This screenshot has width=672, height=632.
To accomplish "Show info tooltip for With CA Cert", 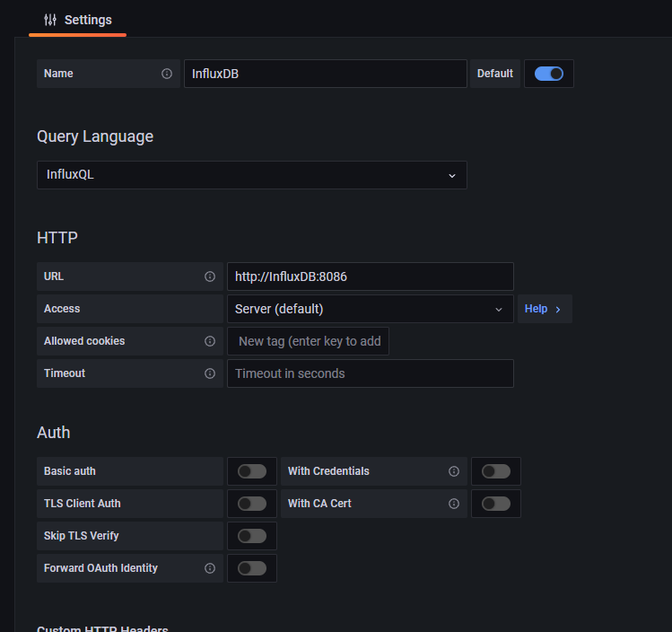I will pyautogui.click(x=454, y=504).
